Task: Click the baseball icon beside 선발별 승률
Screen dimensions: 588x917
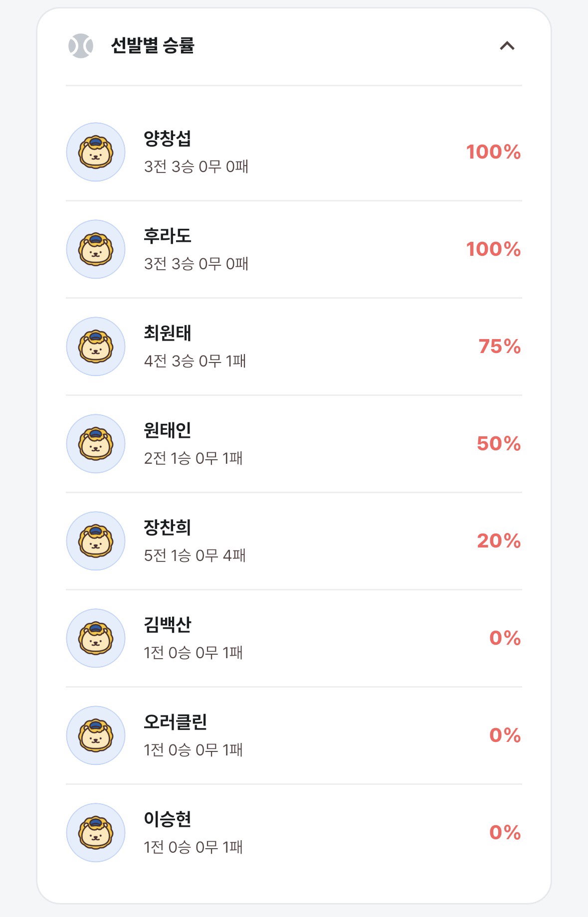Action: (81, 46)
